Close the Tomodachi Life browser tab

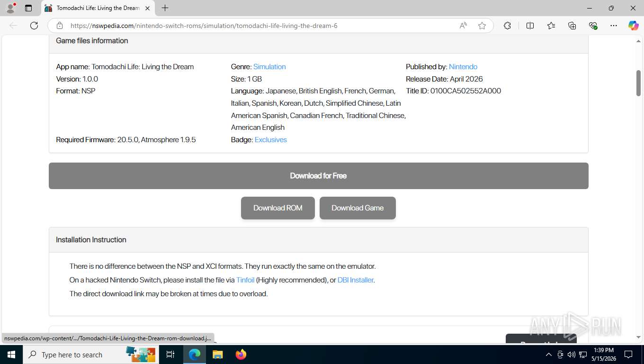click(147, 8)
